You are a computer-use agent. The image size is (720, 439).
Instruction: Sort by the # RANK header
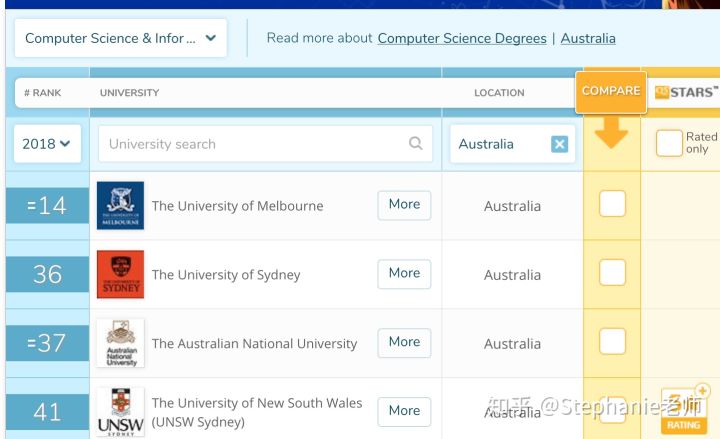coord(43,93)
